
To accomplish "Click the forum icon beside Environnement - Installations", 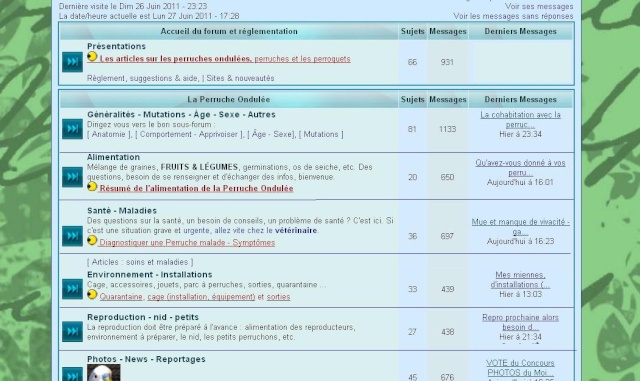I will pos(72,289).
